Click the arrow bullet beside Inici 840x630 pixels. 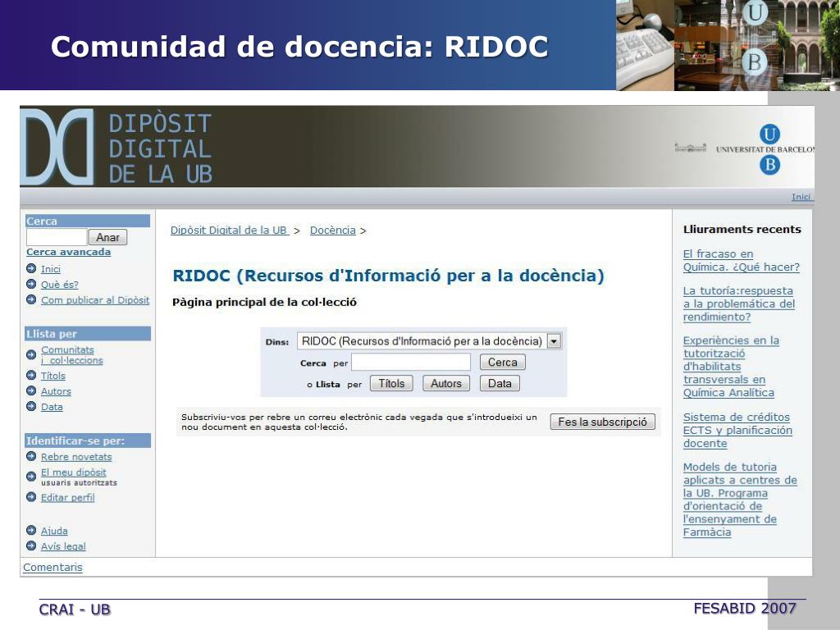click(31, 268)
